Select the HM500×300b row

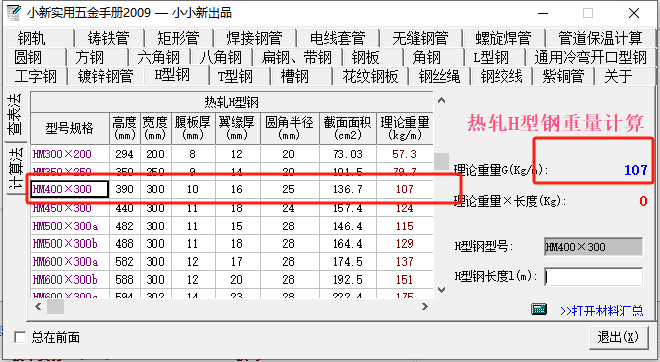pyautogui.click(x=232, y=244)
